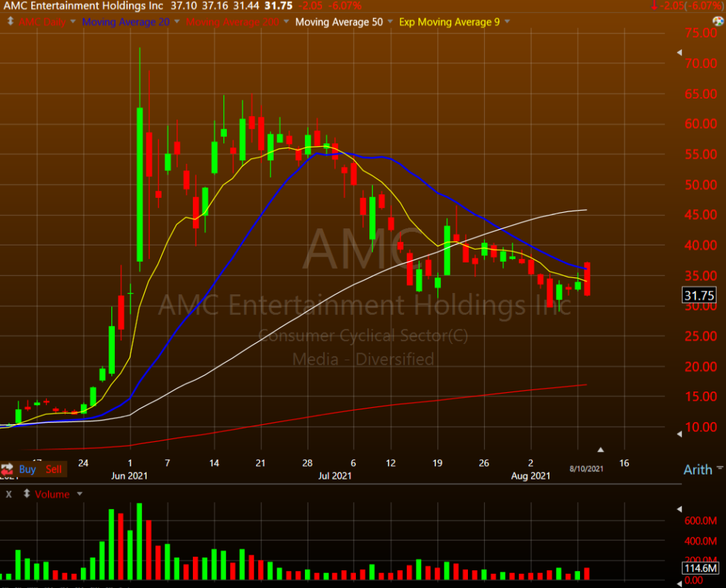726x588 pixels.
Task: Select the Moving Average 20 label
Action: point(126,22)
